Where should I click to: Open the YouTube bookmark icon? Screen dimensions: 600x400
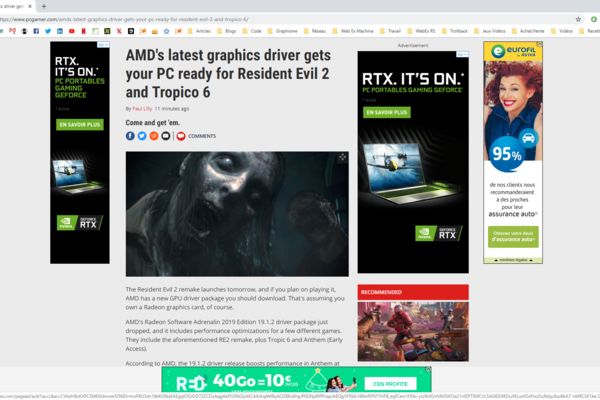pyautogui.click(x=72, y=31)
